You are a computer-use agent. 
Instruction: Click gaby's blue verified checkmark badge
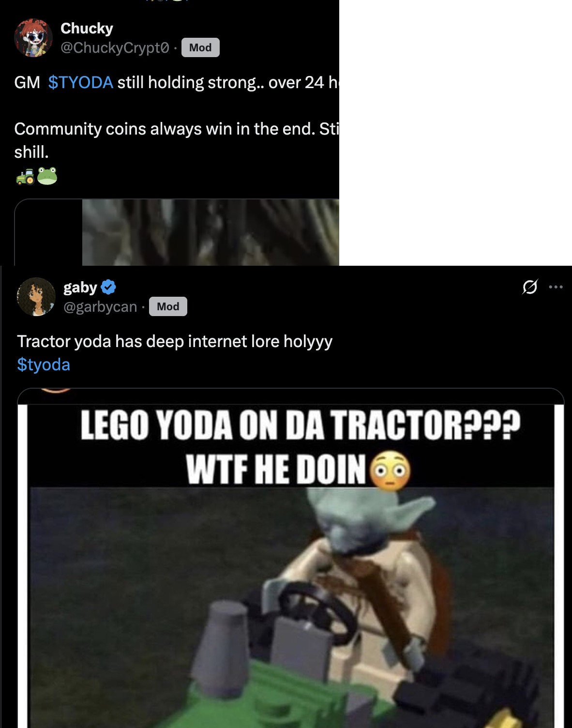click(x=108, y=287)
